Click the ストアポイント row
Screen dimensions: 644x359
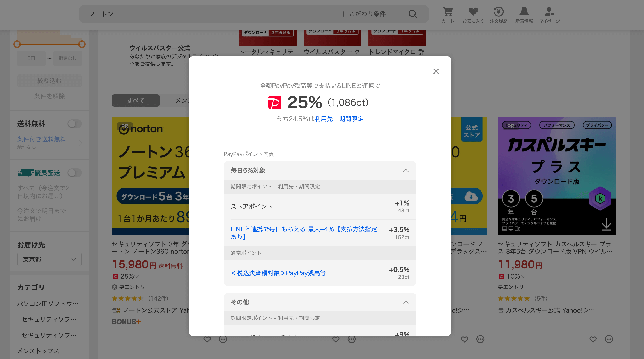[320, 206]
